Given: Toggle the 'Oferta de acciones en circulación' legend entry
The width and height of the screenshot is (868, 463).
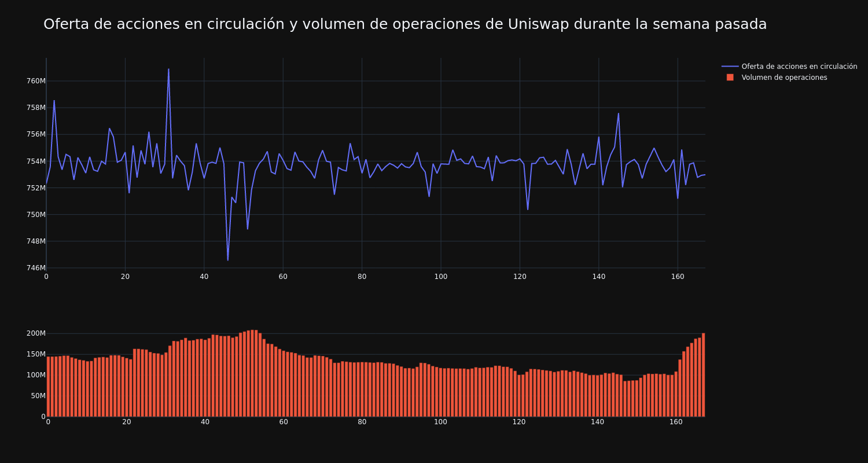Looking at the screenshot, I should pyautogui.click(x=789, y=67).
